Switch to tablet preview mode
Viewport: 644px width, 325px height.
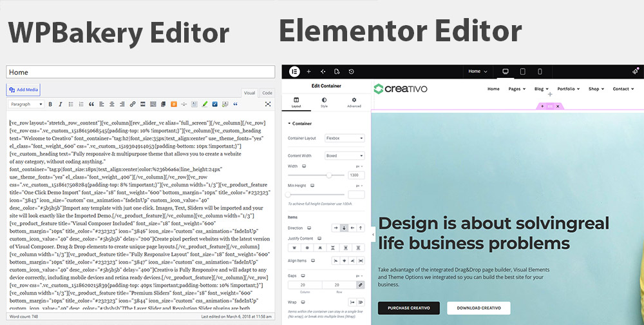tap(522, 72)
